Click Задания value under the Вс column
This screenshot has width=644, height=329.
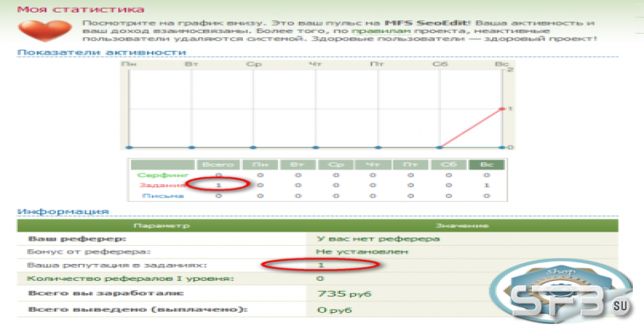coord(486,185)
